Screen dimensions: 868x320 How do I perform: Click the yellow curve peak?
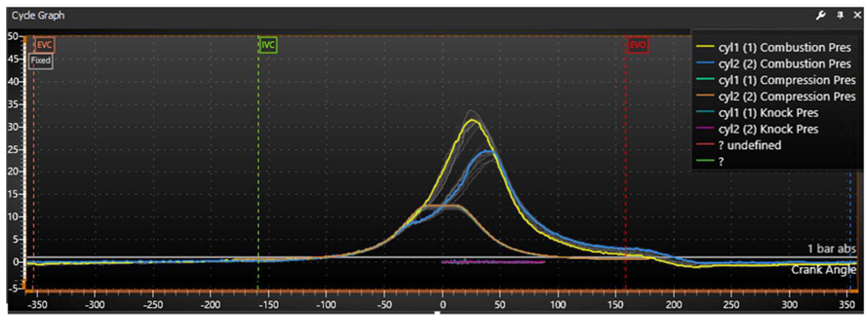(473, 120)
